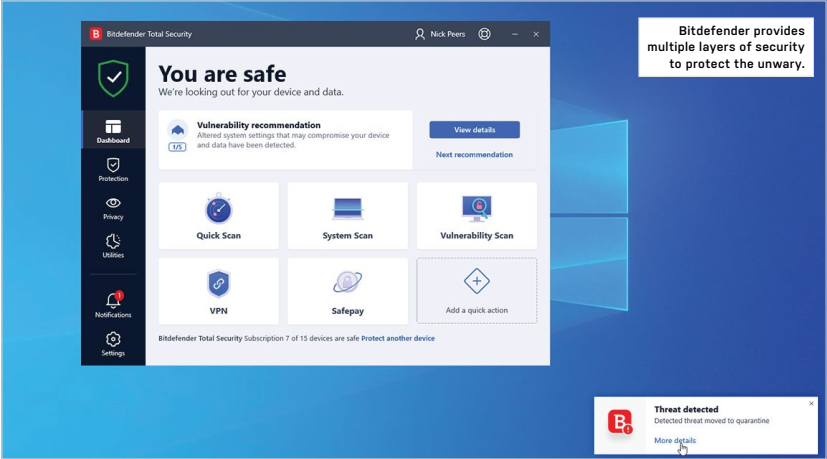Click the 'Threat detected' notification title

[x=686, y=409]
